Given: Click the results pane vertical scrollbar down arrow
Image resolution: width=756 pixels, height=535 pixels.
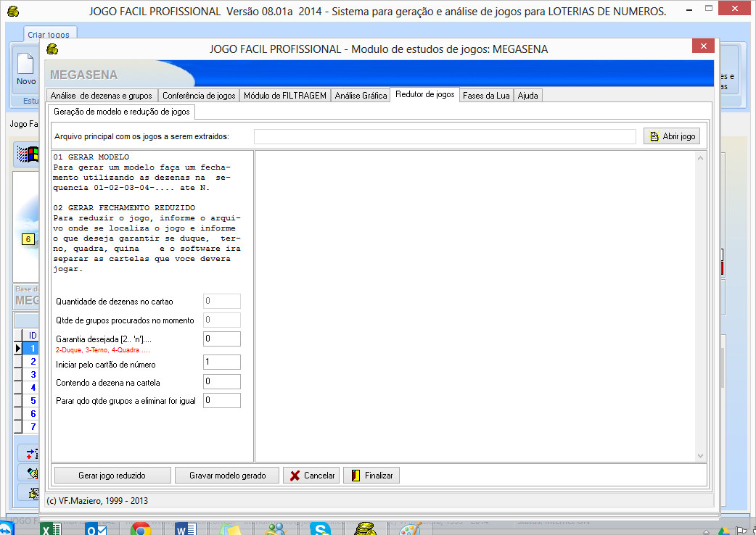Looking at the screenshot, I should pos(701,456).
